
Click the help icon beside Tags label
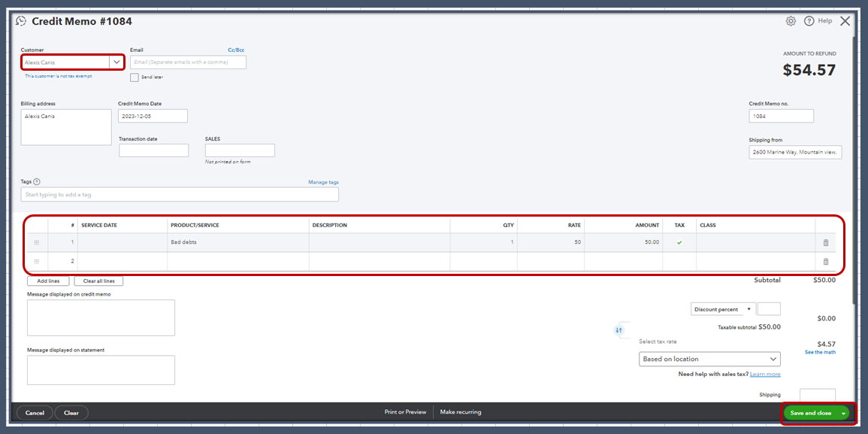coord(38,181)
